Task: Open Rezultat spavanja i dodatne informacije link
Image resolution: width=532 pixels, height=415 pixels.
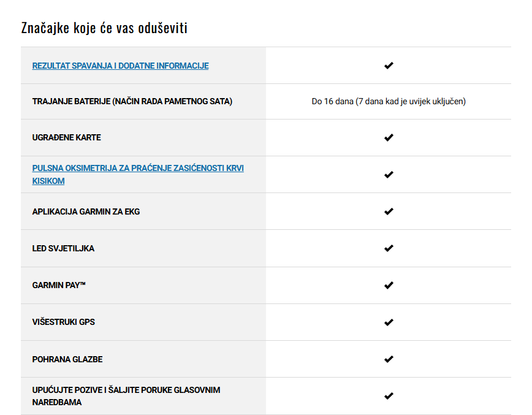Action: click(x=121, y=66)
